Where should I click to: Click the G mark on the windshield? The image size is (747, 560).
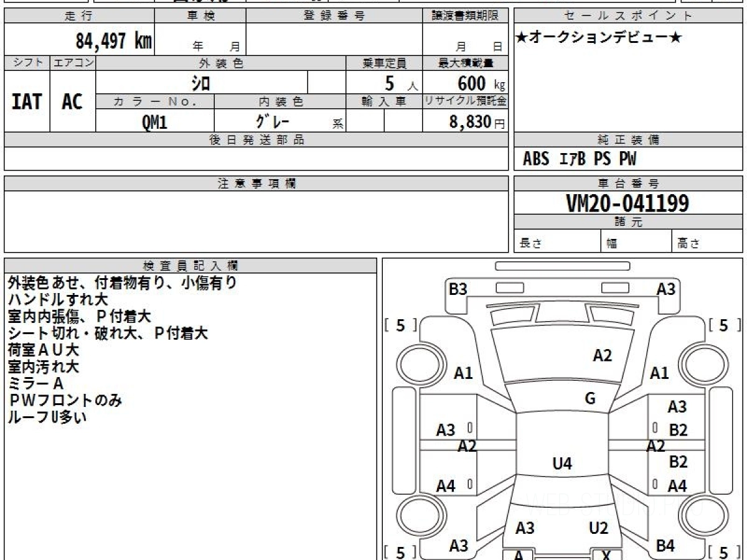pos(590,399)
